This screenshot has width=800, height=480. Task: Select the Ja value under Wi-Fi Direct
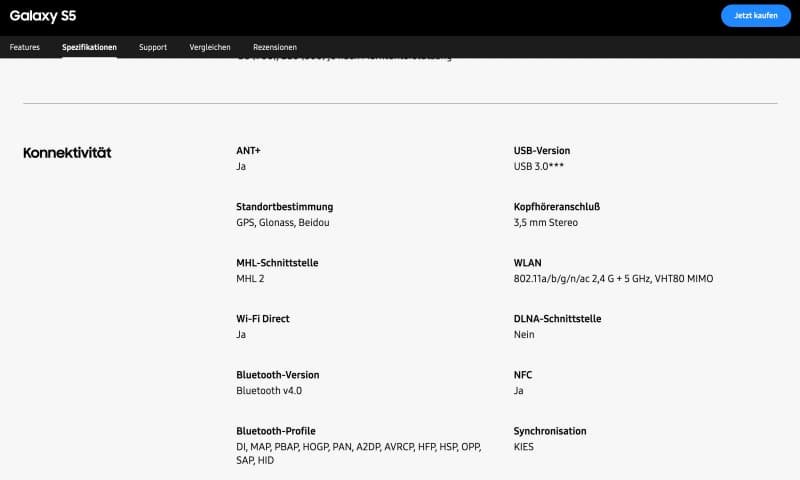point(241,335)
